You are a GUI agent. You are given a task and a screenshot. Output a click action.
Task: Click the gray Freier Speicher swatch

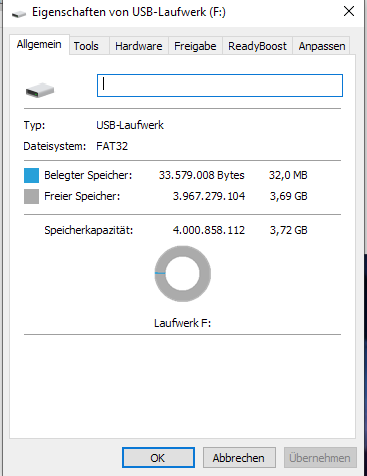point(31,196)
